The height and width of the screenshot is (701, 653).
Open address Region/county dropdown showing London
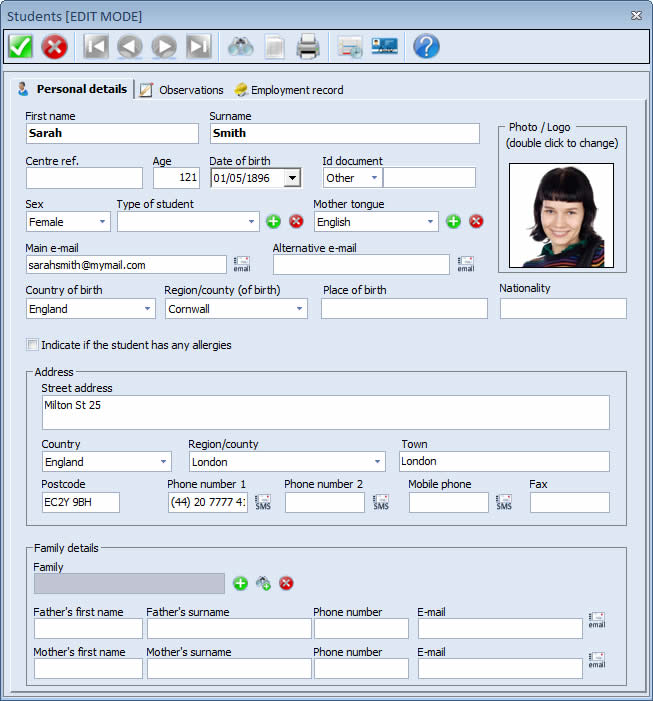(x=377, y=462)
